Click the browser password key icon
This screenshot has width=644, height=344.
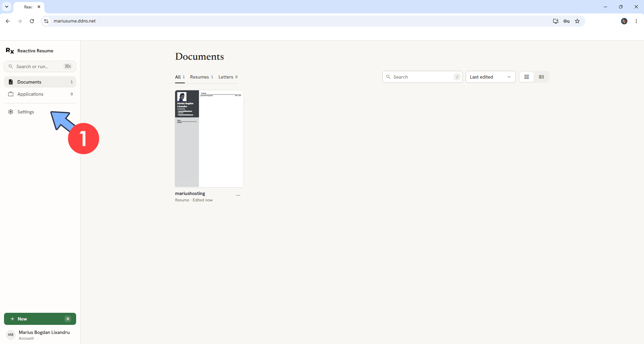[567, 21]
